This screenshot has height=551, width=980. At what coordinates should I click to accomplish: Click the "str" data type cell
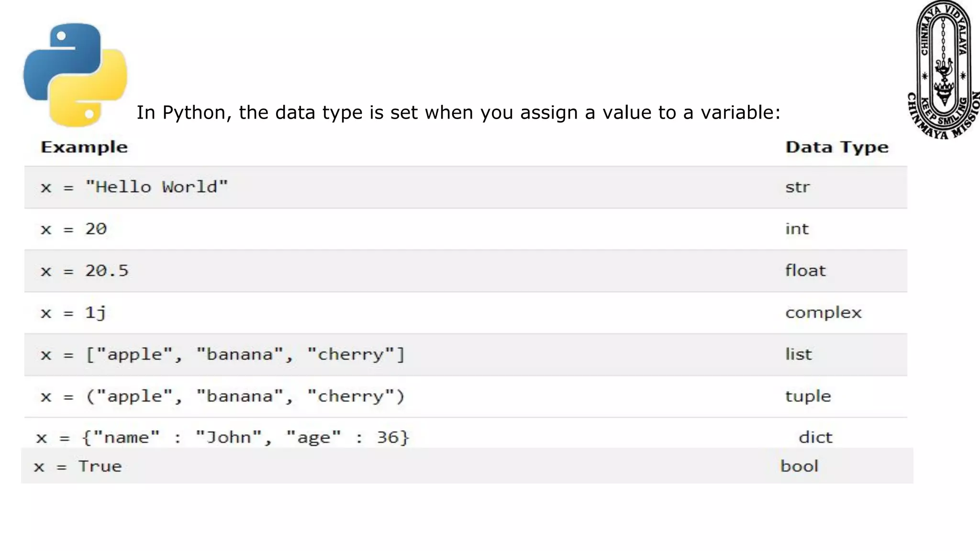click(797, 187)
